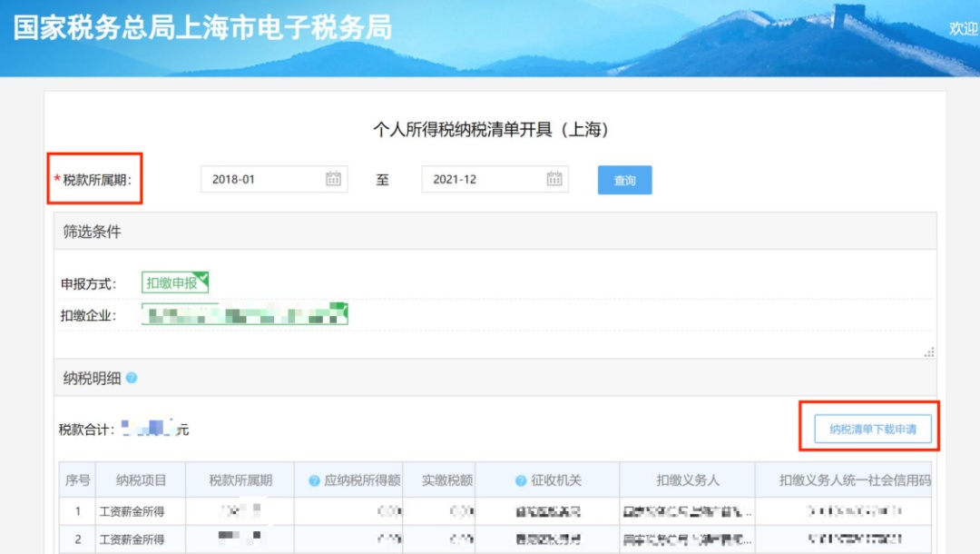Click the help icon next to 纳税明细
980x554 pixels.
[x=132, y=378]
